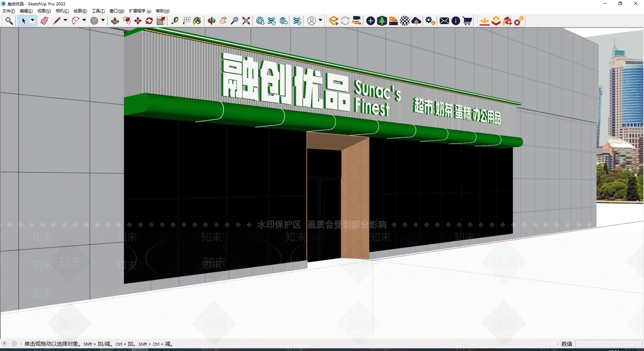Viewport: 644px width, 351px height.
Task: Choose the Text label tool
Action: (x=186, y=21)
